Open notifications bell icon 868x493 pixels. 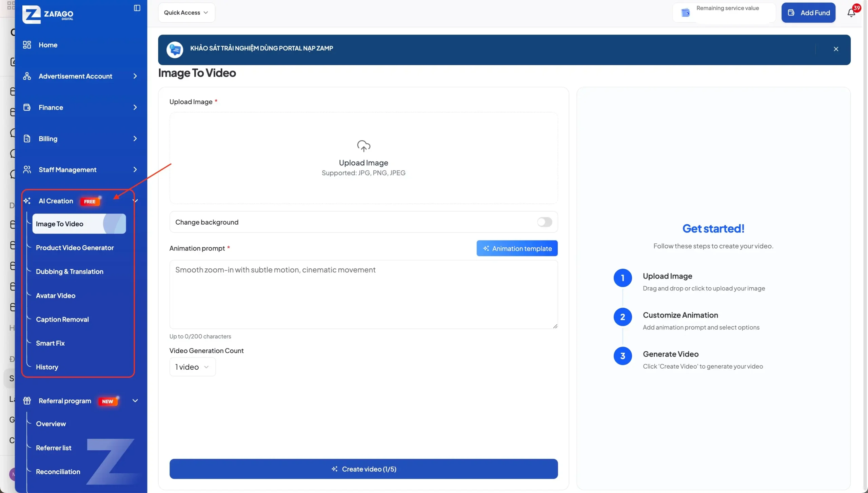pos(851,13)
